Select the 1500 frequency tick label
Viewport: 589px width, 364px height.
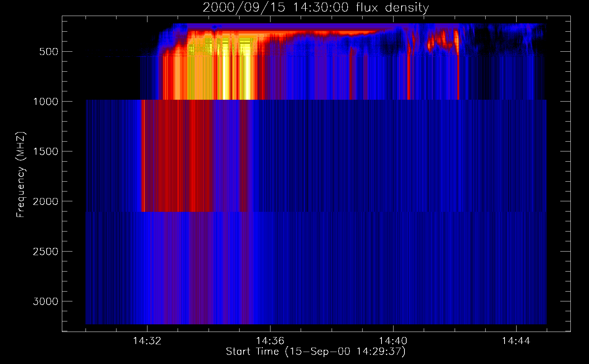(x=46, y=151)
